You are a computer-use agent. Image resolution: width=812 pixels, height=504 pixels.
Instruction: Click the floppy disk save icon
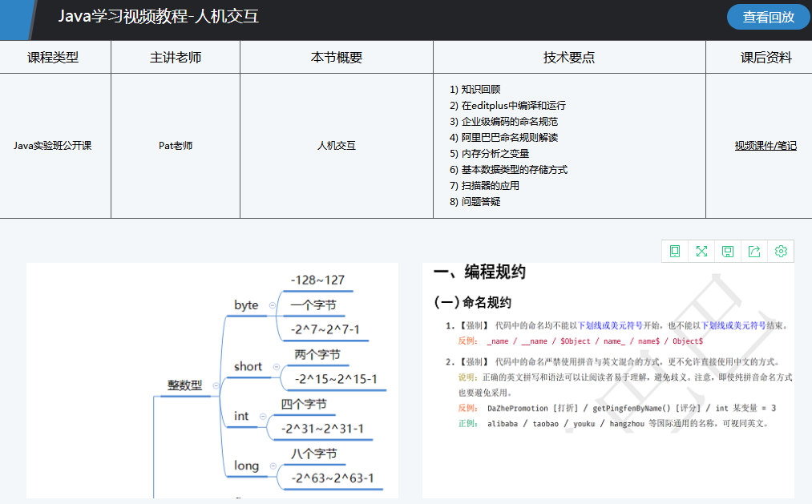tap(728, 252)
